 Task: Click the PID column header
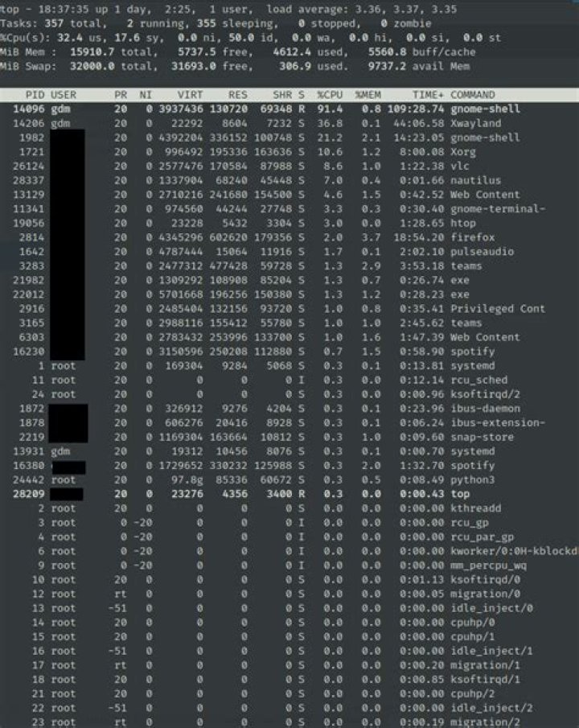(x=35, y=95)
